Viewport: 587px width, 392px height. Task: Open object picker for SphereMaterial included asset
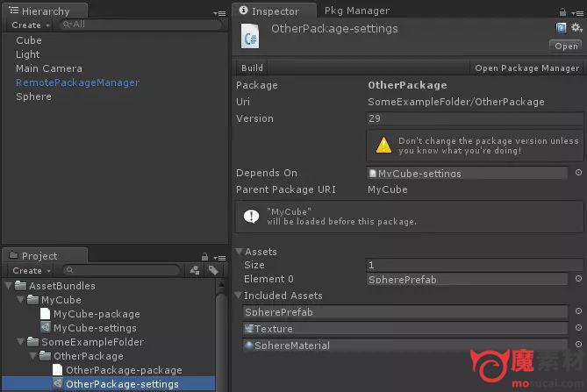pyautogui.click(x=578, y=344)
